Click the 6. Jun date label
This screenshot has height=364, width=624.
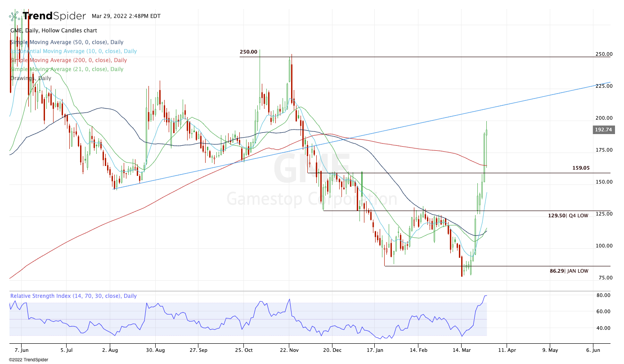(593, 349)
